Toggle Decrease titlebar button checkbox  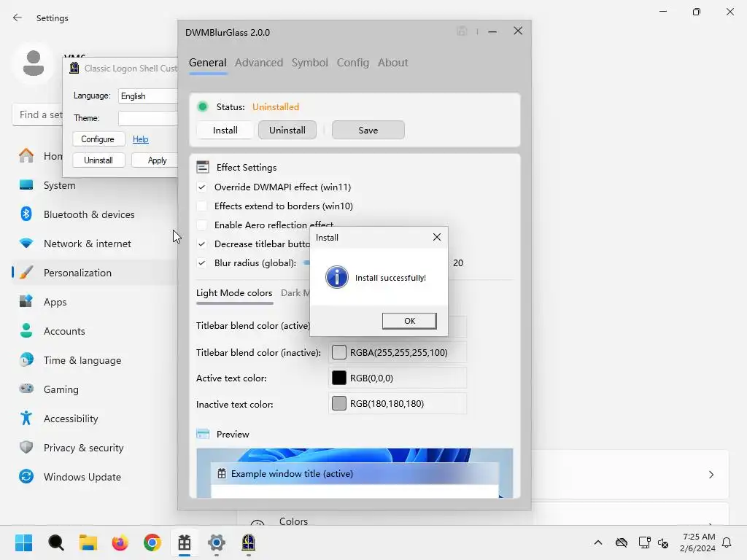pos(202,244)
